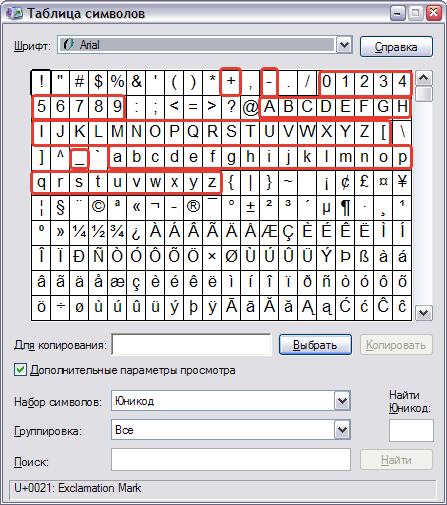Select the digit 0 character
Viewport: 447px width, 505px height.
point(326,82)
